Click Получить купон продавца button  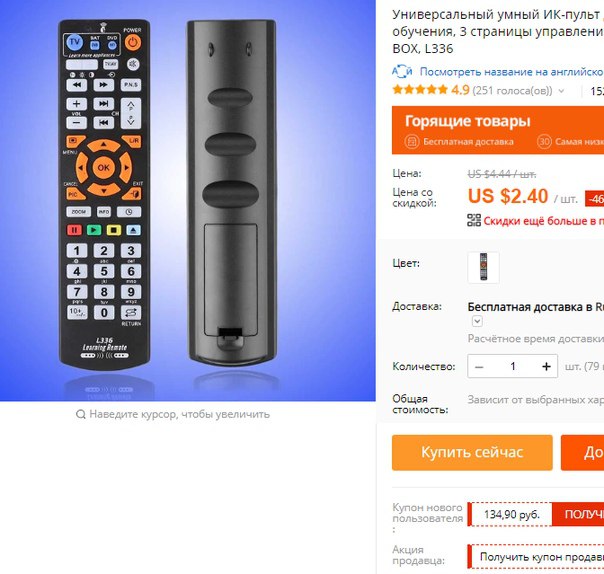pyautogui.click(x=537, y=557)
